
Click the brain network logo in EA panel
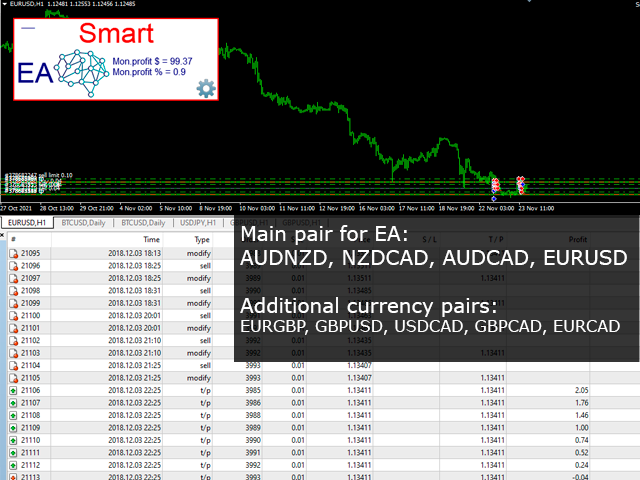pos(81,73)
